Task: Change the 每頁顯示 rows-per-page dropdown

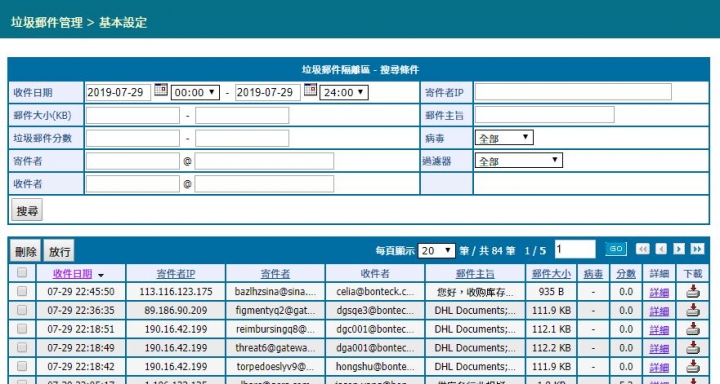Action: [x=436, y=251]
